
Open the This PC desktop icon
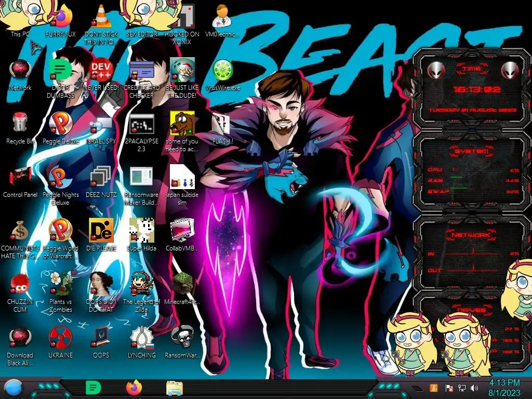point(20,20)
